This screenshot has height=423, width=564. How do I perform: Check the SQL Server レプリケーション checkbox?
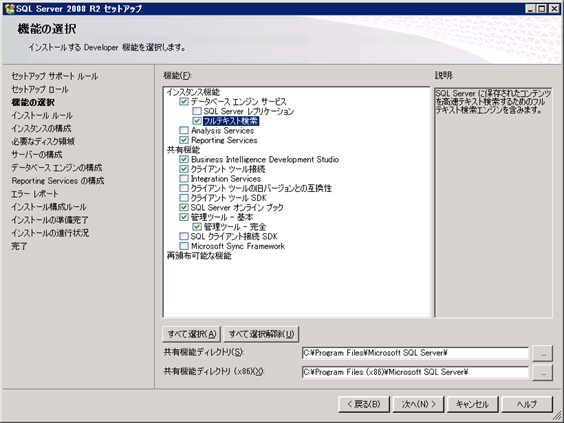(197, 111)
